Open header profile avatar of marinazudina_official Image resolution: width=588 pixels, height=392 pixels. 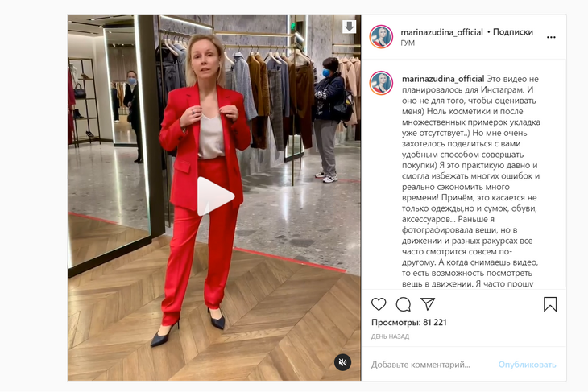pyautogui.click(x=381, y=37)
